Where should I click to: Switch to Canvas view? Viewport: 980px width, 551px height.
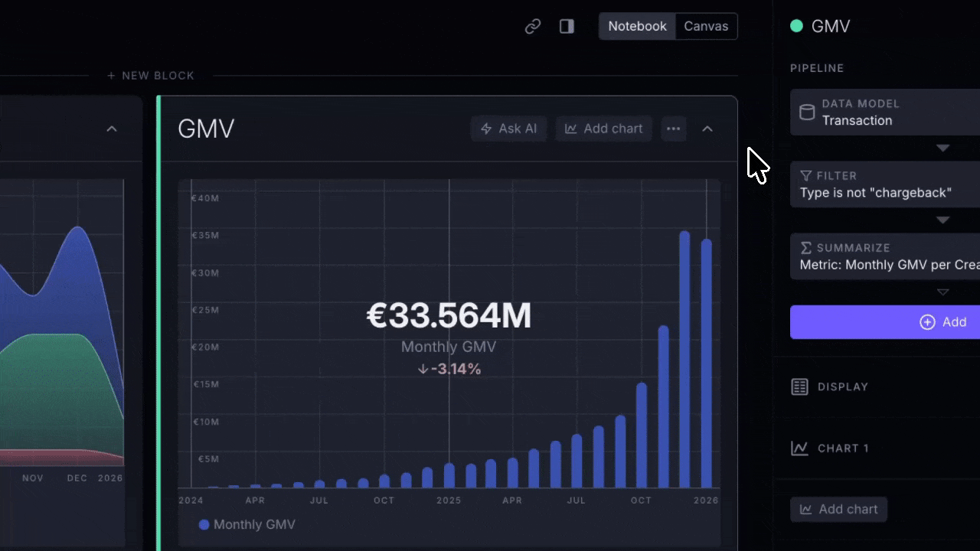coord(706,26)
